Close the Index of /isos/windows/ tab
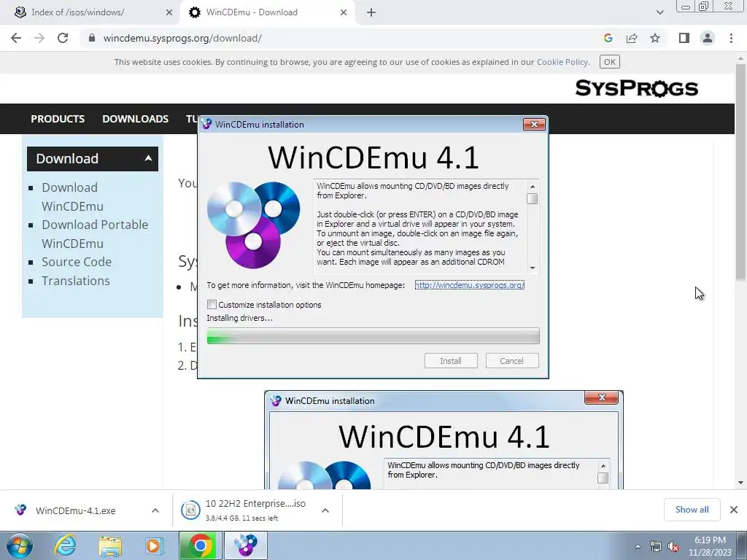 [169, 12]
